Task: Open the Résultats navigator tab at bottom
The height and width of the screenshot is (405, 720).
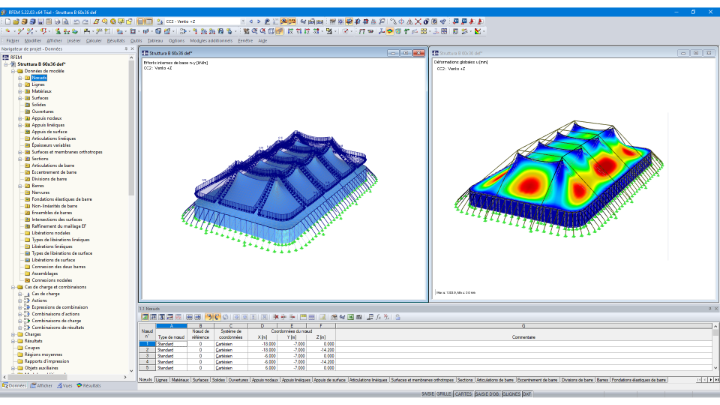Action: click(x=89, y=386)
